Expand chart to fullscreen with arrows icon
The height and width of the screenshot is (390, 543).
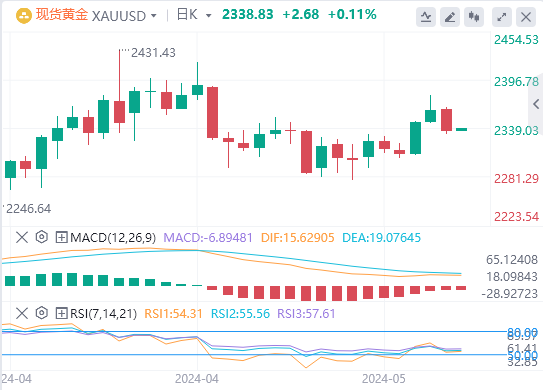point(502,17)
